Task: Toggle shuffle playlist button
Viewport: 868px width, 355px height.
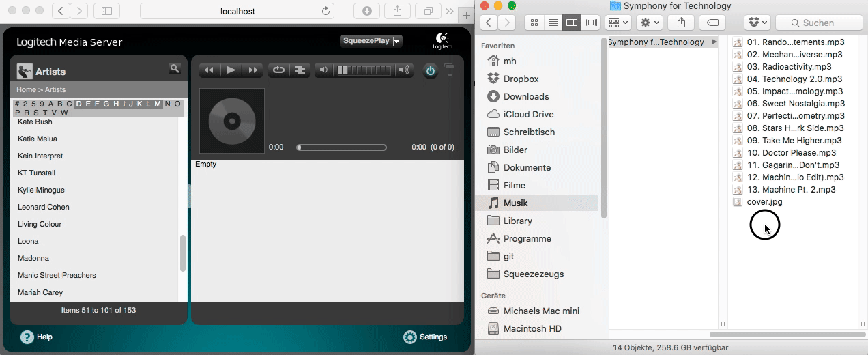Action: click(300, 70)
